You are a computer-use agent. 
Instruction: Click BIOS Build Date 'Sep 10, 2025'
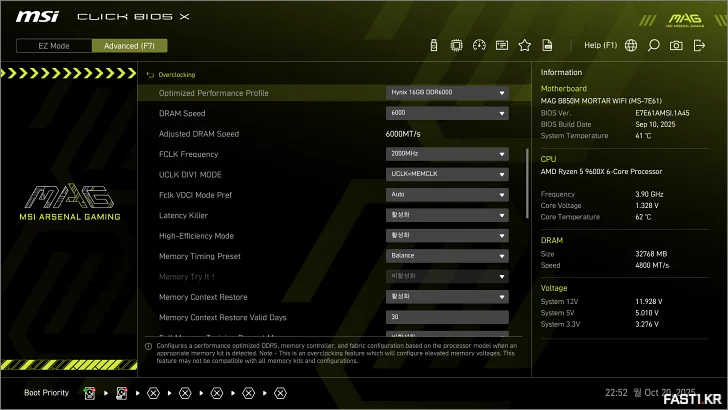tap(655, 124)
